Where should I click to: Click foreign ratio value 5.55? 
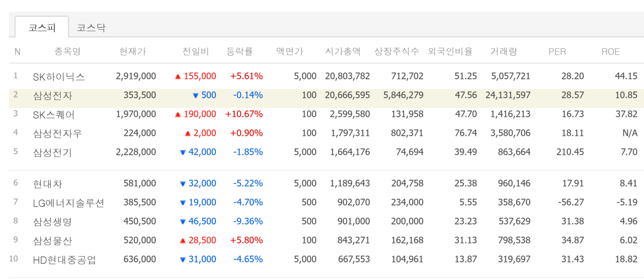(468, 203)
